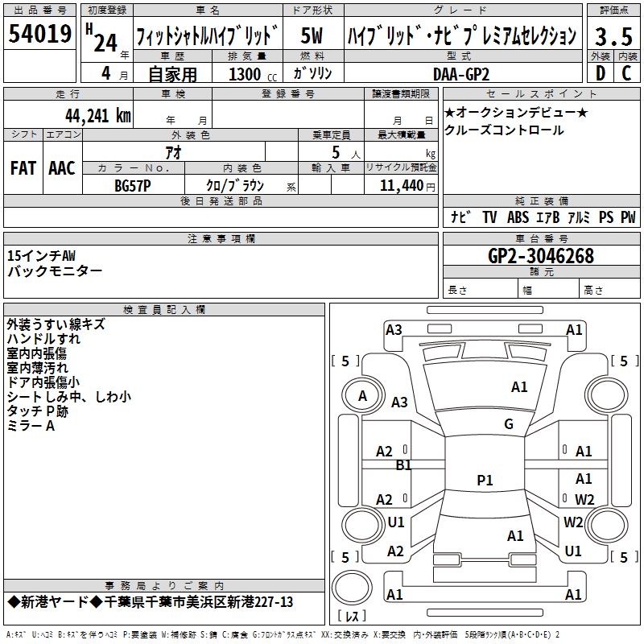
Task: Click the interior grade C
Action: click(x=625, y=73)
